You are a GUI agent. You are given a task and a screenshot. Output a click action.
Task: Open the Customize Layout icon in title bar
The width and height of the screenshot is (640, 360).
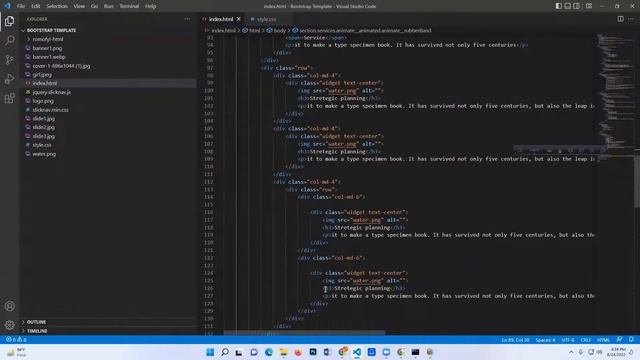click(x=589, y=6)
